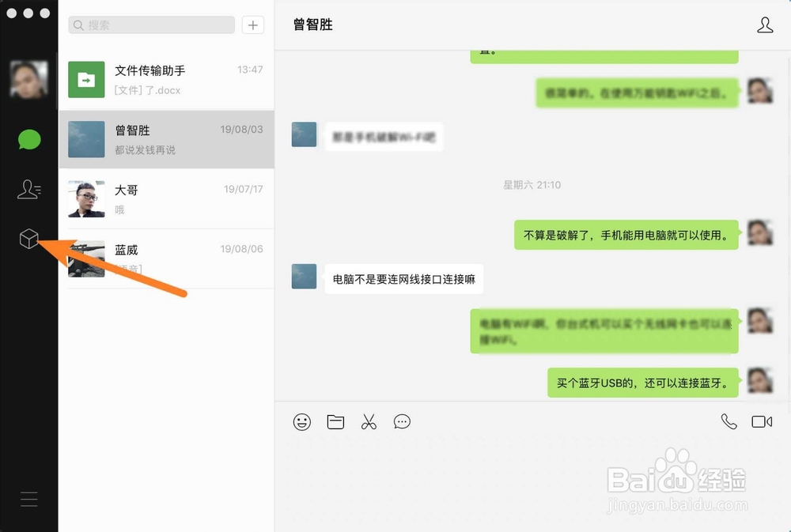Image resolution: width=791 pixels, height=532 pixels.
Task: Start a voice call with 曾智胜
Action: click(728, 421)
